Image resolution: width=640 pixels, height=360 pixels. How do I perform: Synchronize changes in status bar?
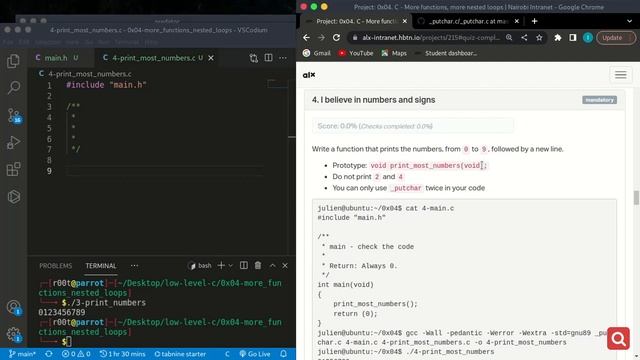(x=49, y=354)
